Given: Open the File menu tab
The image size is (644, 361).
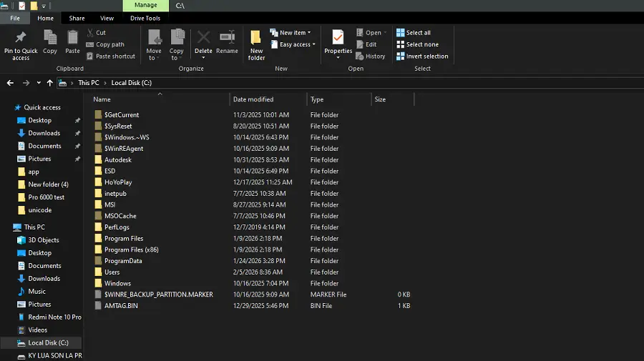Looking at the screenshot, I should tap(15, 18).
